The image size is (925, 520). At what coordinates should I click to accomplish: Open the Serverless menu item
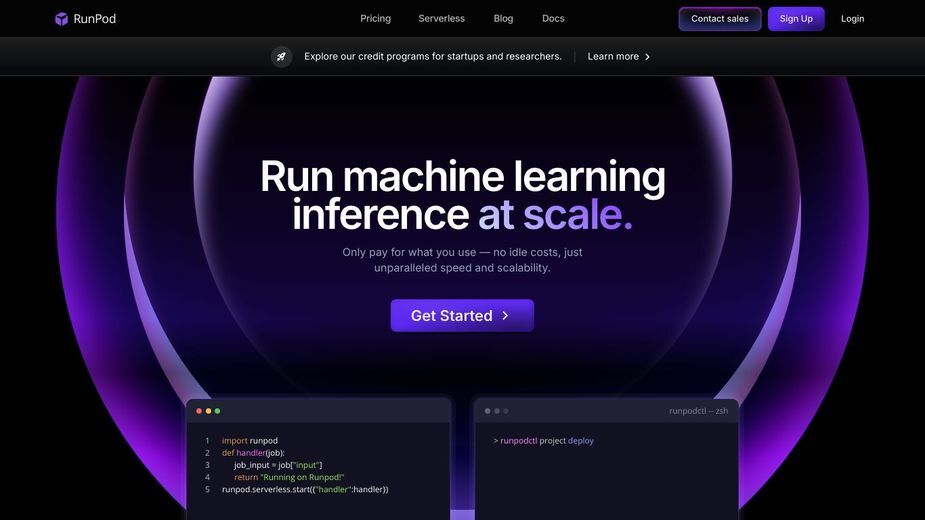click(x=441, y=18)
